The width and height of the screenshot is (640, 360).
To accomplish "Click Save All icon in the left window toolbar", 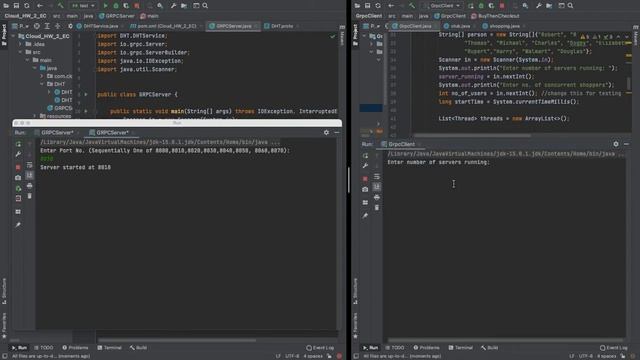I will pos(16,6).
